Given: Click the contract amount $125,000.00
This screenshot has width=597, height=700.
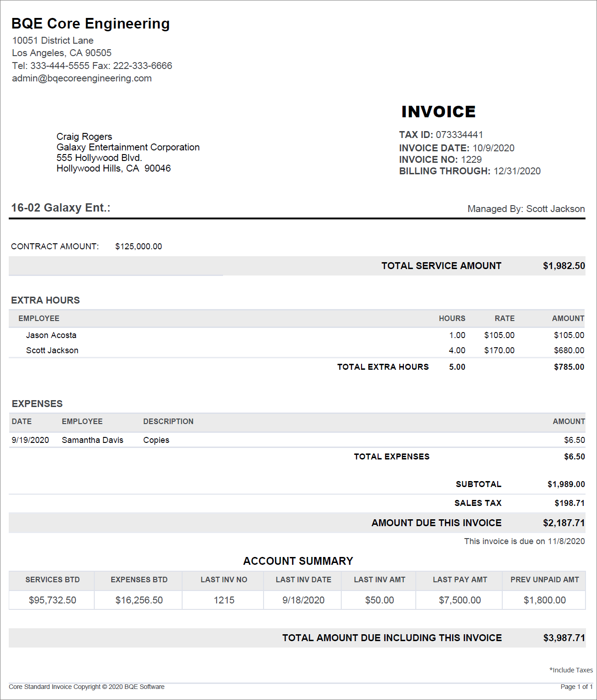Looking at the screenshot, I should point(138,247).
